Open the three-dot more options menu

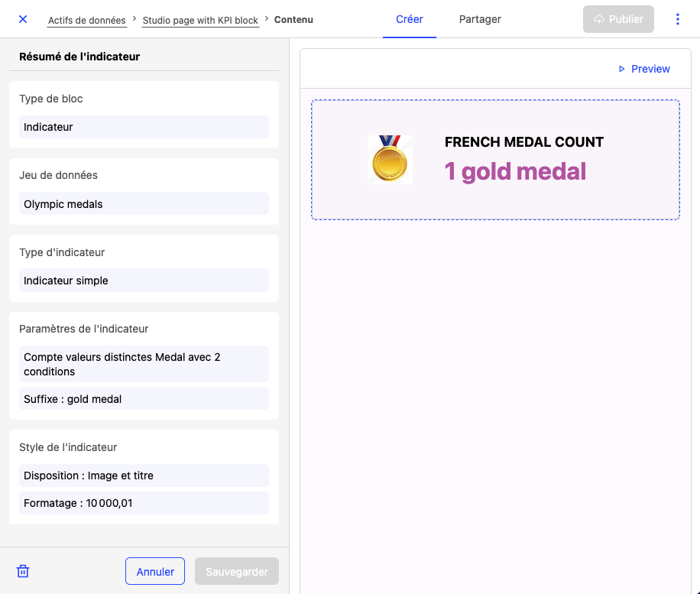(677, 19)
